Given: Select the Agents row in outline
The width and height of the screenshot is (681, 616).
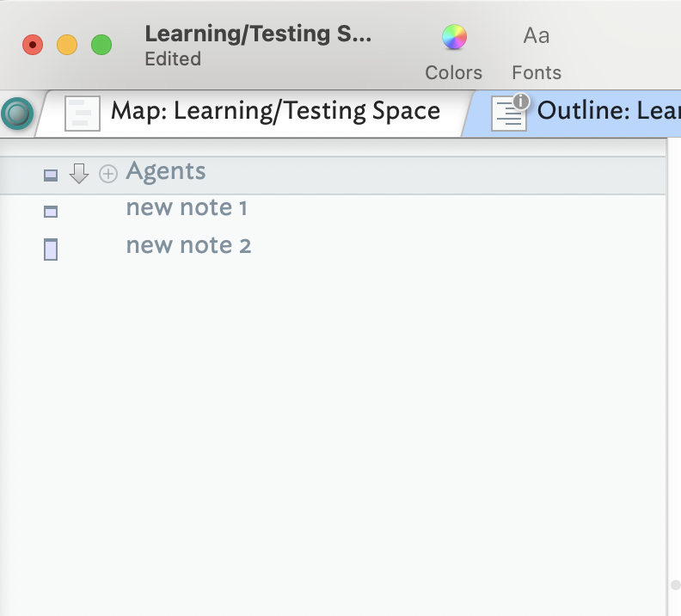Looking at the screenshot, I should 166,171.
